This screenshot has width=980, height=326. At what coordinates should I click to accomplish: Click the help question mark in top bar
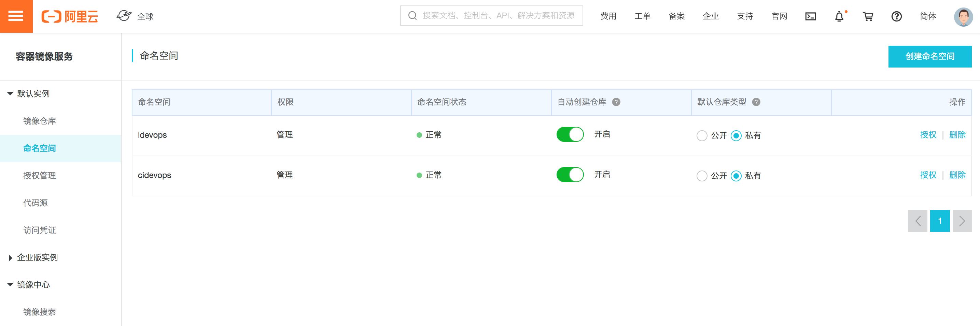[x=896, y=16]
